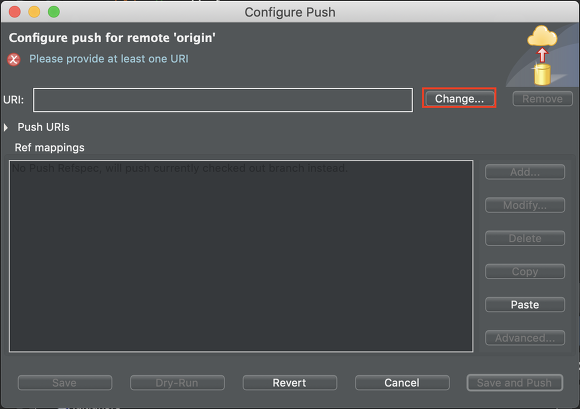Click the push-to-cloud banner icon
580x409 pixels.
pyautogui.click(x=542, y=55)
